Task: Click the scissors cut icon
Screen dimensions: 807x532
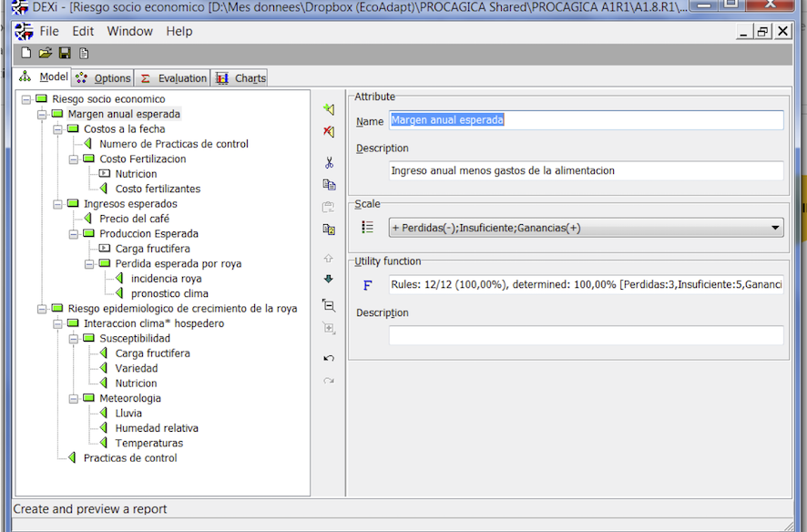Action: tap(329, 162)
